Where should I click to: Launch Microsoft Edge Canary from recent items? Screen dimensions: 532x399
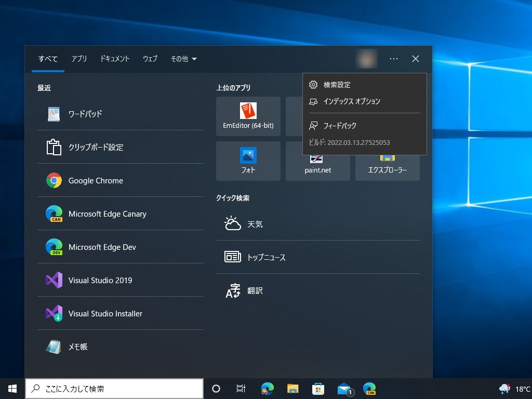(107, 214)
